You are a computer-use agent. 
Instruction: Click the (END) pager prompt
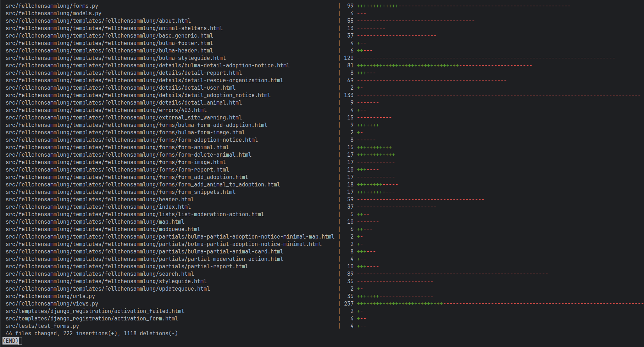pyautogui.click(x=10, y=341)
